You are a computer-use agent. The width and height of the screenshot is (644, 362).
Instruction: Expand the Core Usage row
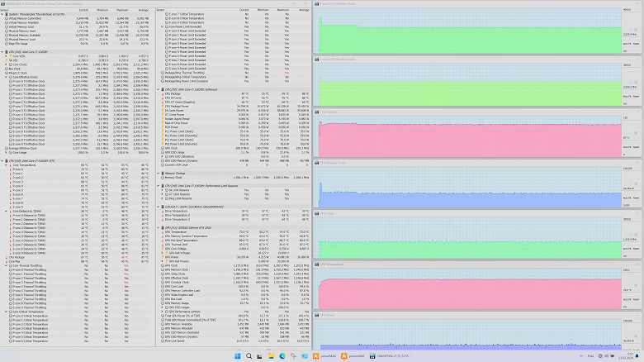tap(6, 152)
